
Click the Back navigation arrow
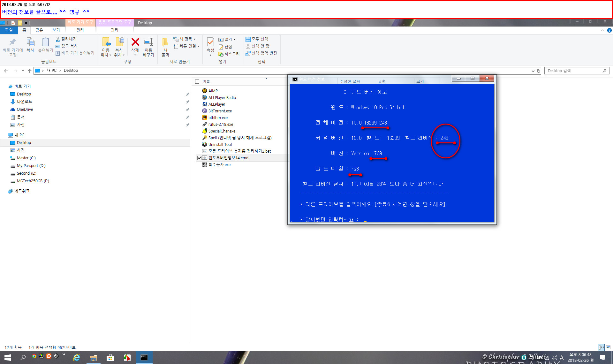[x=6, y=71]
